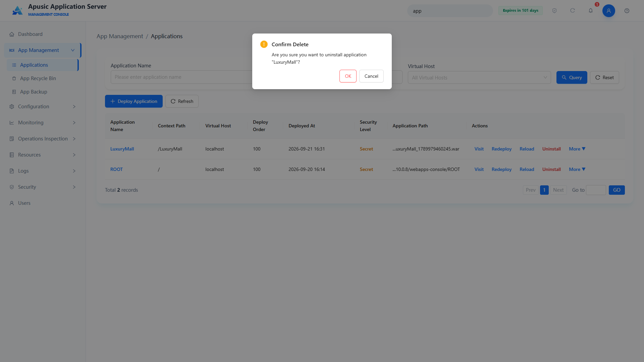644x362 pixels.
Task: Cancel the Confirm Delete dialog
Action: [x=371, y=76]
